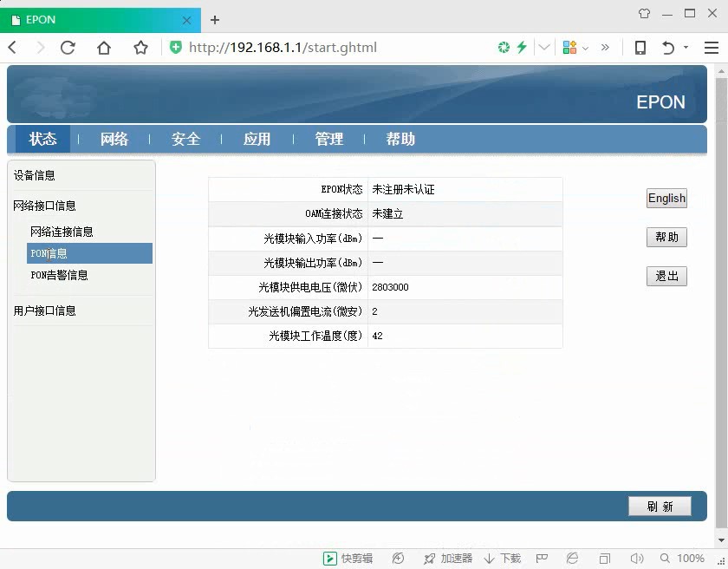
Task: Select the highlighted PON信息 item
Action: pos(89,253)
